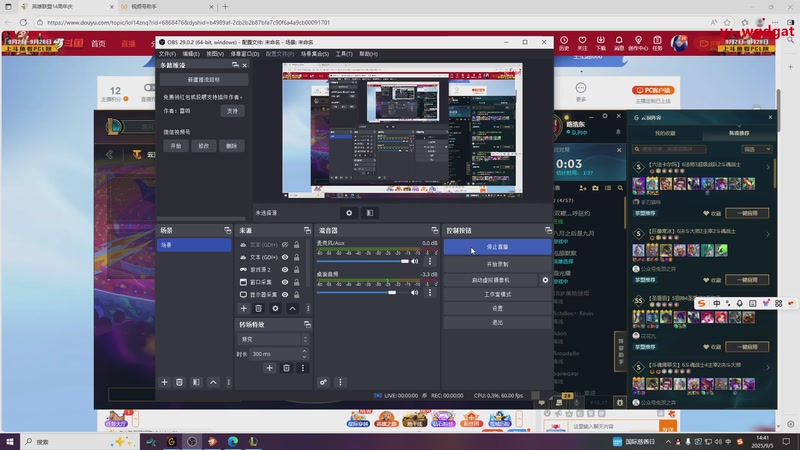The width and height of the screenshot is (800, 450).
Task: Delete the selected source with the trash icon
Action: [x=259, y=308]
